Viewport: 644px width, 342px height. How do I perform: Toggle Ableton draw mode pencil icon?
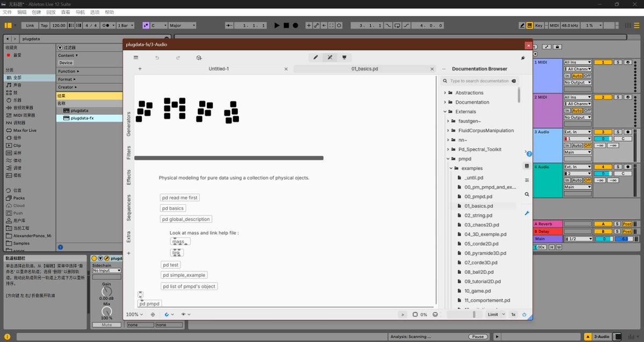pos(522,25)
